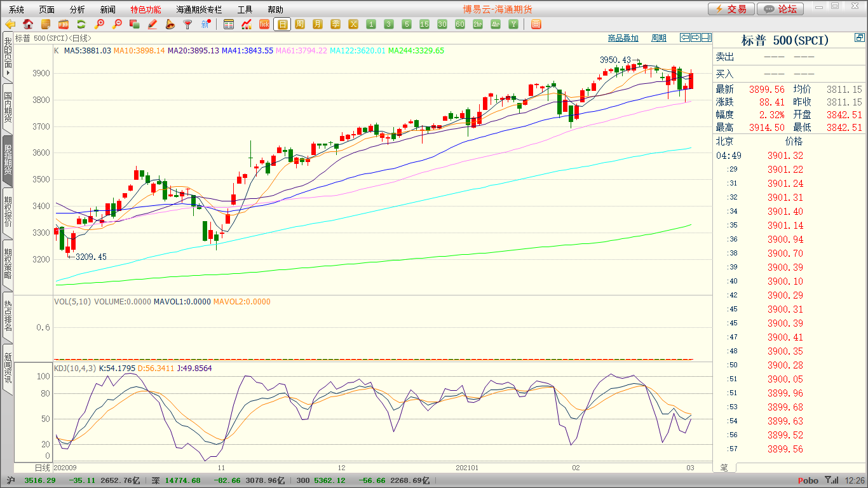Image resolution: width=868 pixels, height=488 pixels.
Task: Open the quote list table icon
Action: pos(229,25)
